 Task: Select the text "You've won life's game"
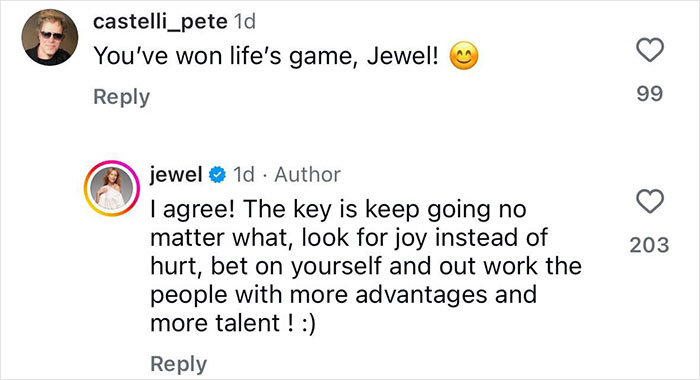(225, 57)
